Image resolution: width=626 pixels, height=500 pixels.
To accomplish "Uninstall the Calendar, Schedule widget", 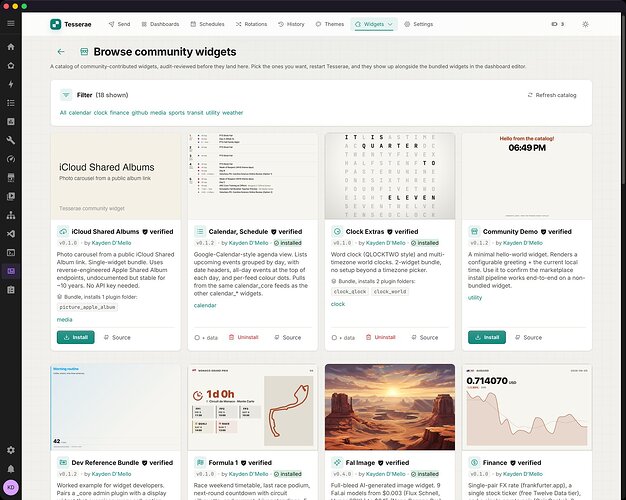I will [x=244, y=337].
